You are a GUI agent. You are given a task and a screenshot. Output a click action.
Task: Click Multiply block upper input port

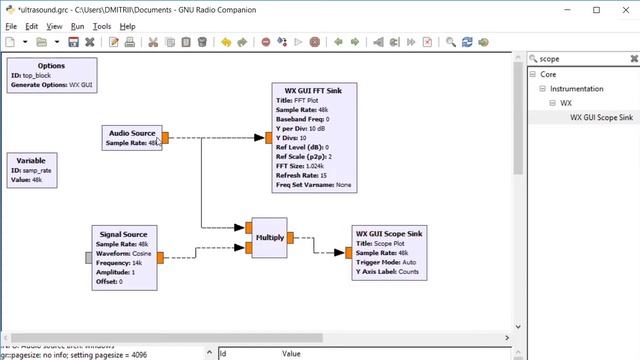[249, 228]
